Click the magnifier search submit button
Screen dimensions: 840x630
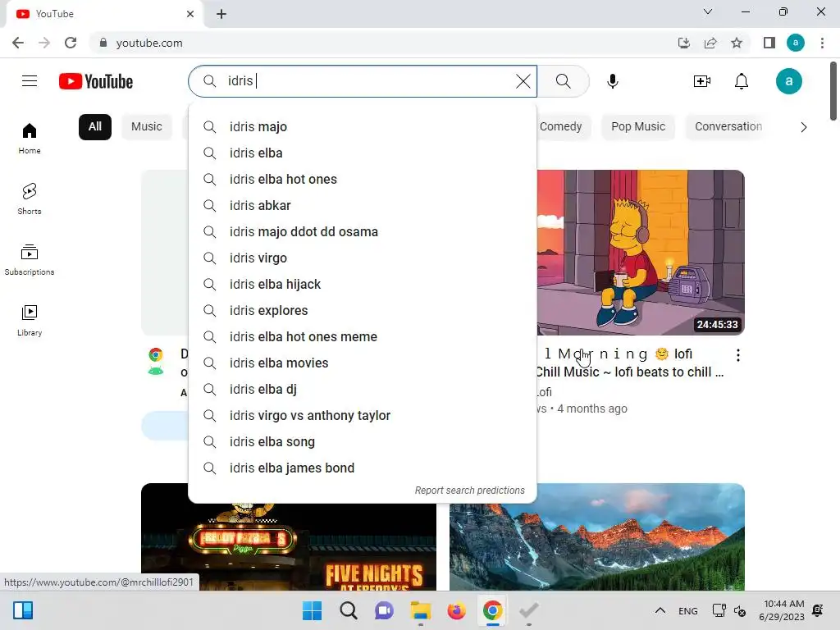click(x=563, y=81)
